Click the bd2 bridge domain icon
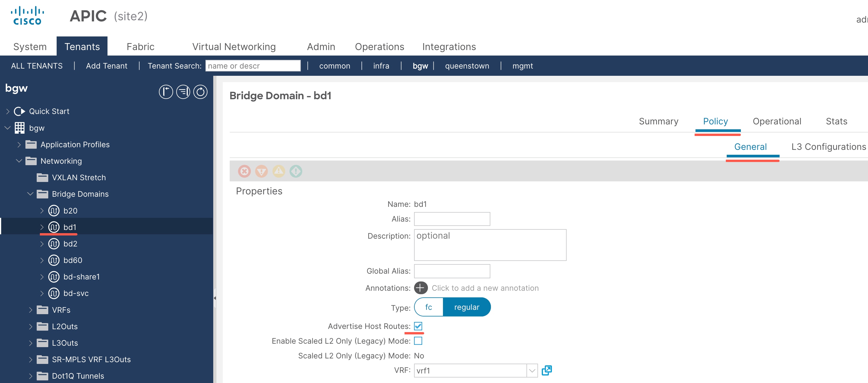 tap(54, 244)
